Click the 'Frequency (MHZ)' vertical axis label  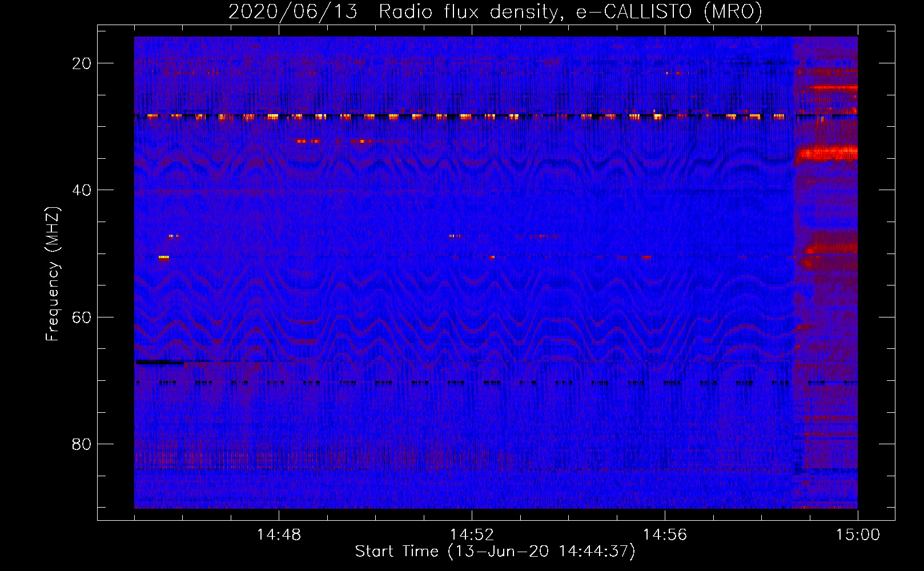click(x=53, y=274)
